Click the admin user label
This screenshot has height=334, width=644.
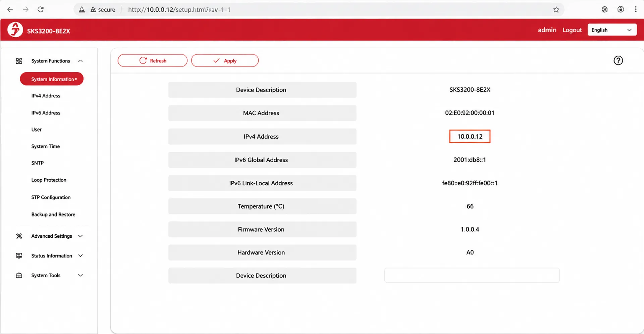pos(547,30)
